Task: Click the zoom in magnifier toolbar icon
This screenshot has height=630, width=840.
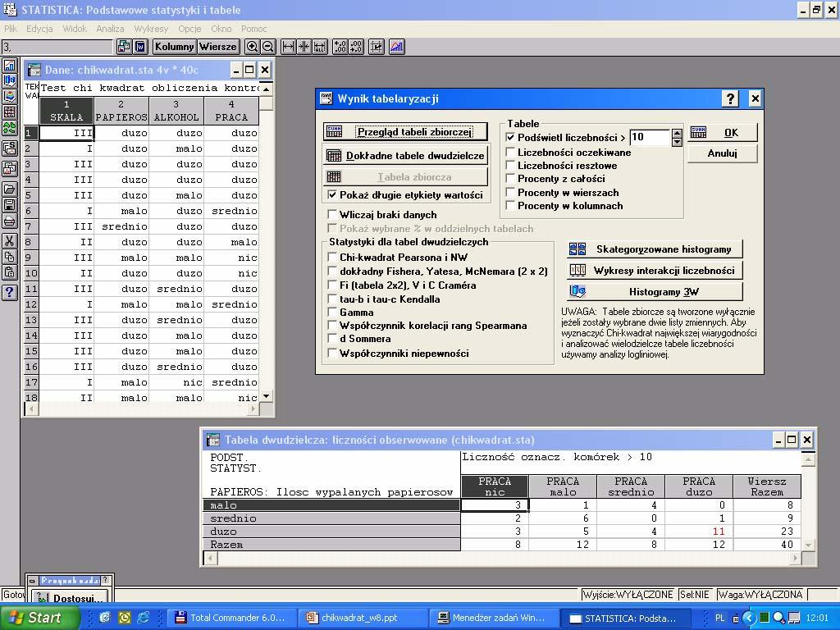Action: click(x=252, y=47)
